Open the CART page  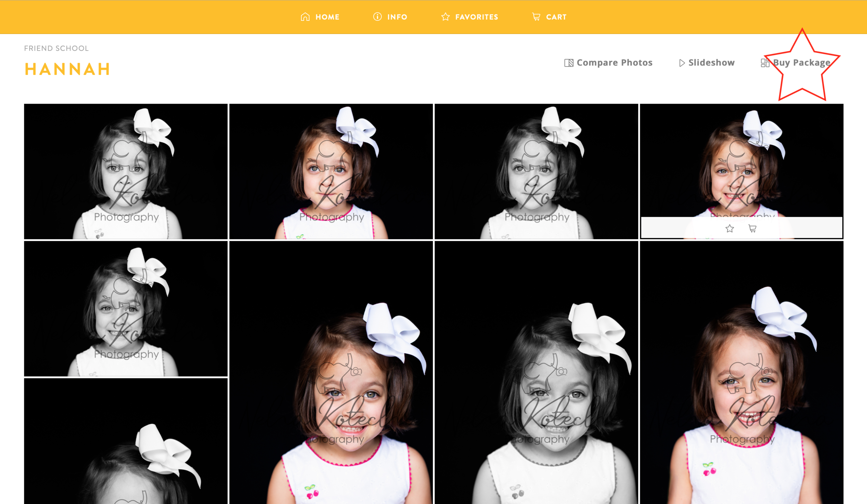(x=556, y=17)
